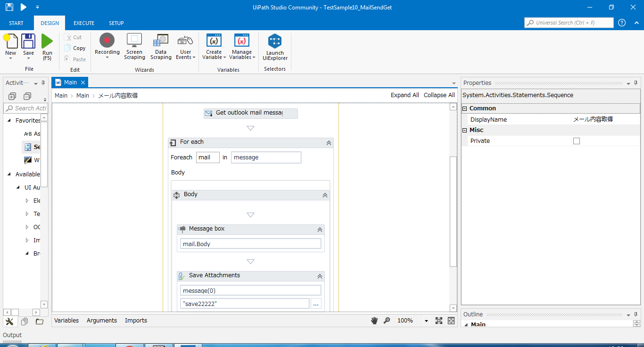Click the first Main breadcrumb
This screenshot has height=347, width=644.
[61, 96]
